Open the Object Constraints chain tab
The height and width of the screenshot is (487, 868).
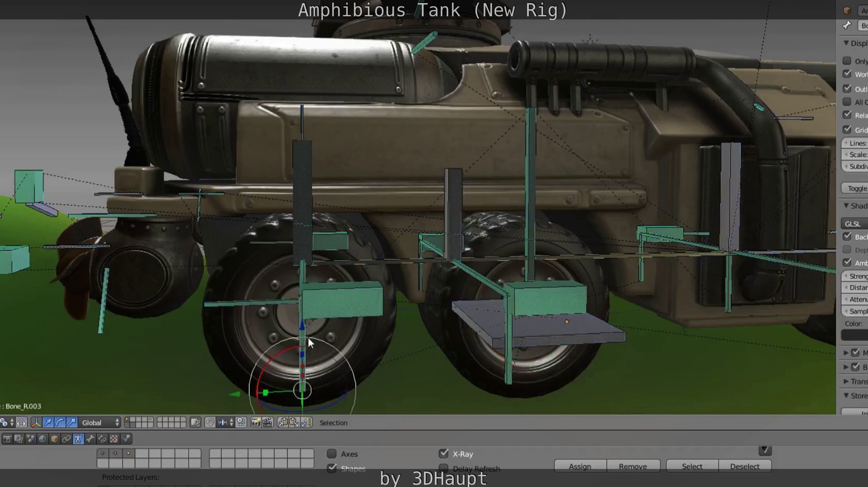[x=66, y=439]
